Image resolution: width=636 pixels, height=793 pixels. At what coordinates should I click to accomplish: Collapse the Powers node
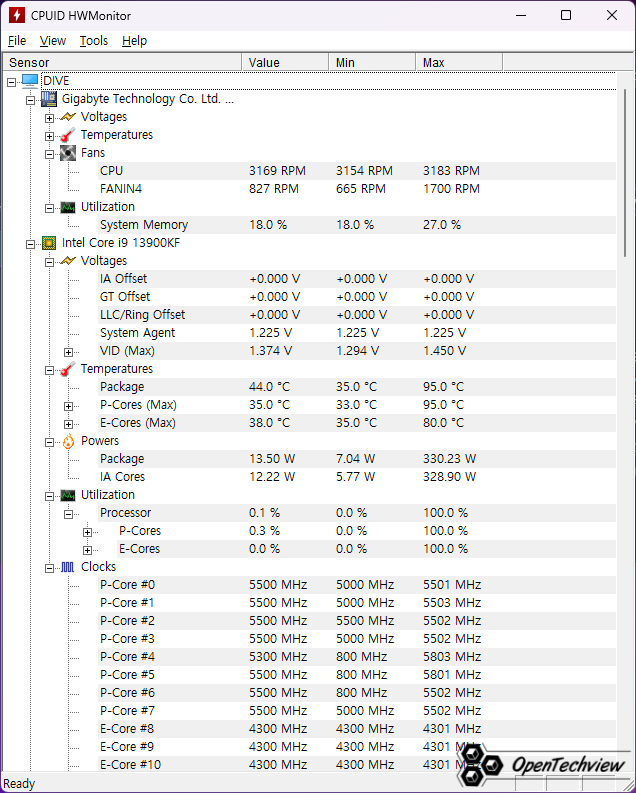(x=49, y=443)
